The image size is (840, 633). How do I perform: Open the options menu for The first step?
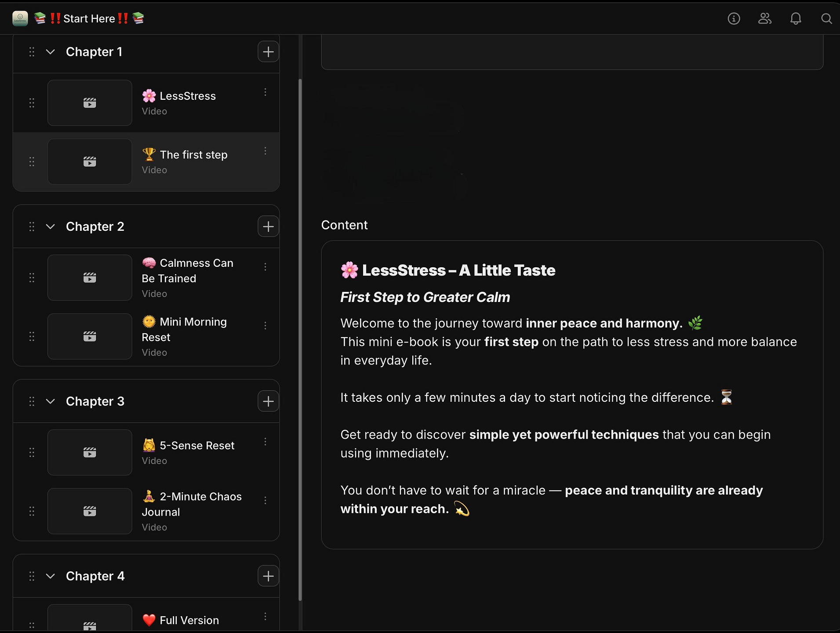click(x=265, y=151)
